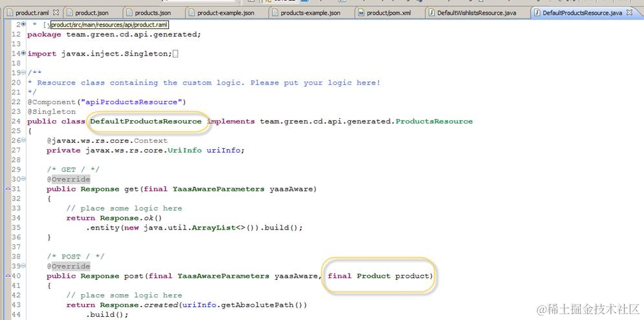
Task: Click the Maven icon on product/pom.xml tab
Action: [x=361, y=13]
